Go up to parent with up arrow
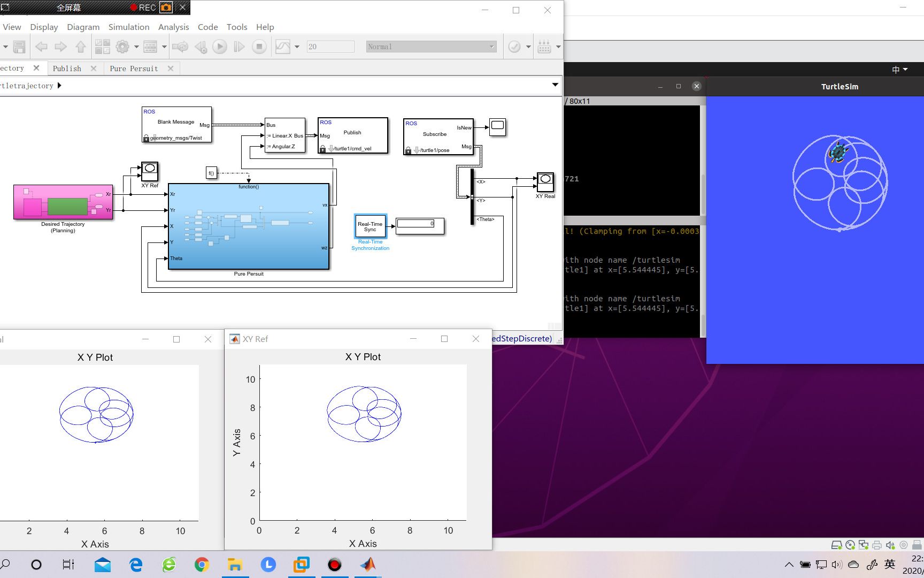 (x=81, y=47)
